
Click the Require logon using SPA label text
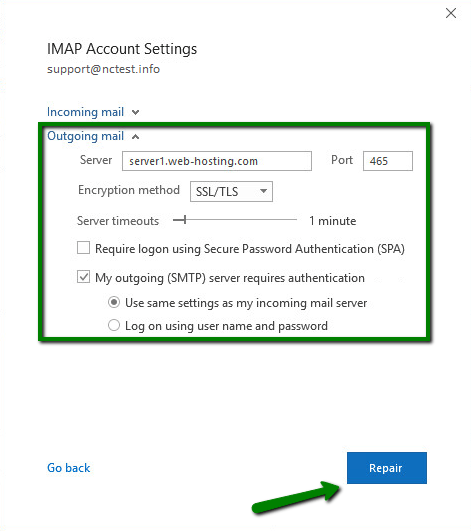[x=250, y=249]
